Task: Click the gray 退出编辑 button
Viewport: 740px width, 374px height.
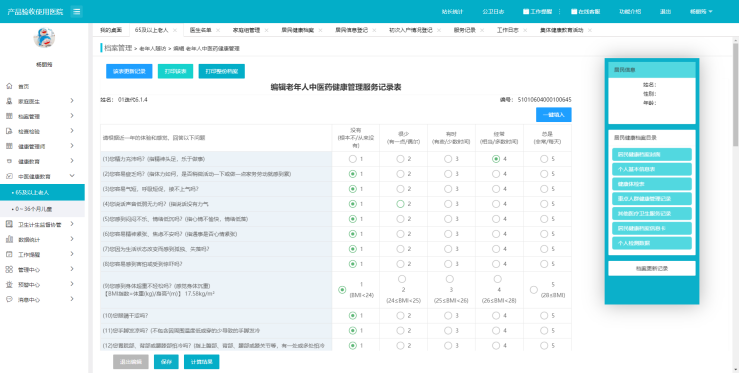Action: [x=131, y=362]
